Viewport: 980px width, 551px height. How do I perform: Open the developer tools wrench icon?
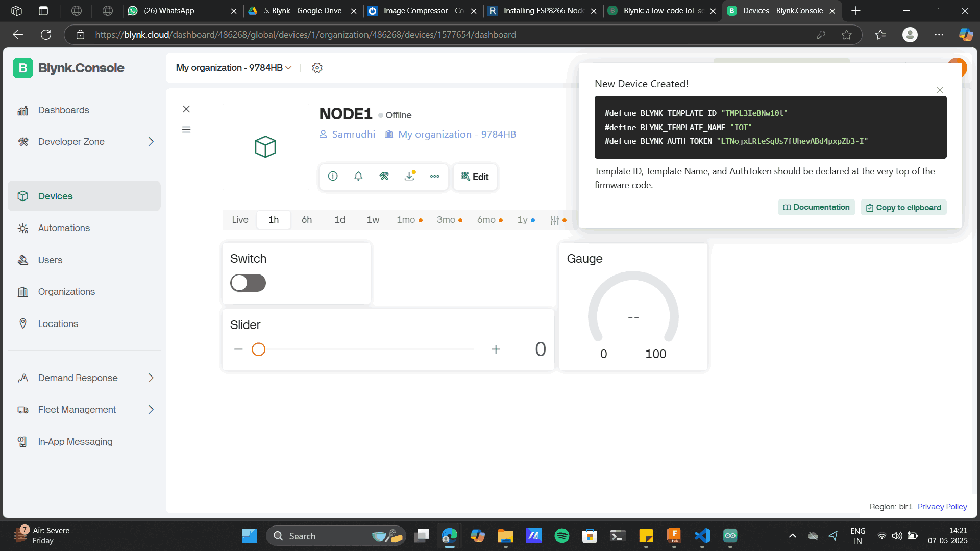[384, 177]
